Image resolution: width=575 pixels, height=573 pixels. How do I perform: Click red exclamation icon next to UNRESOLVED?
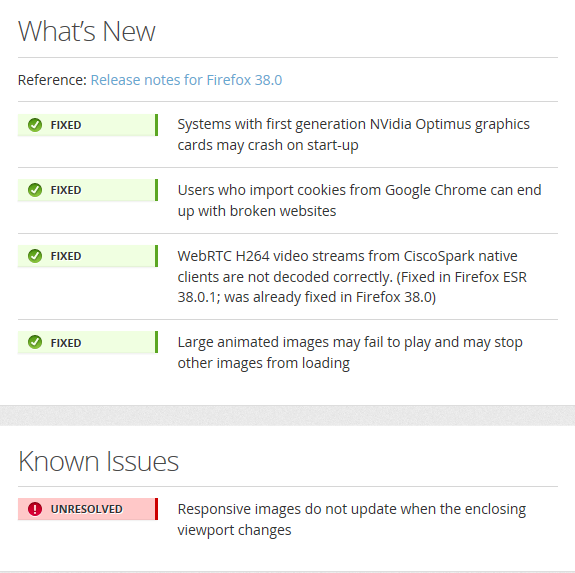[35, 509]
